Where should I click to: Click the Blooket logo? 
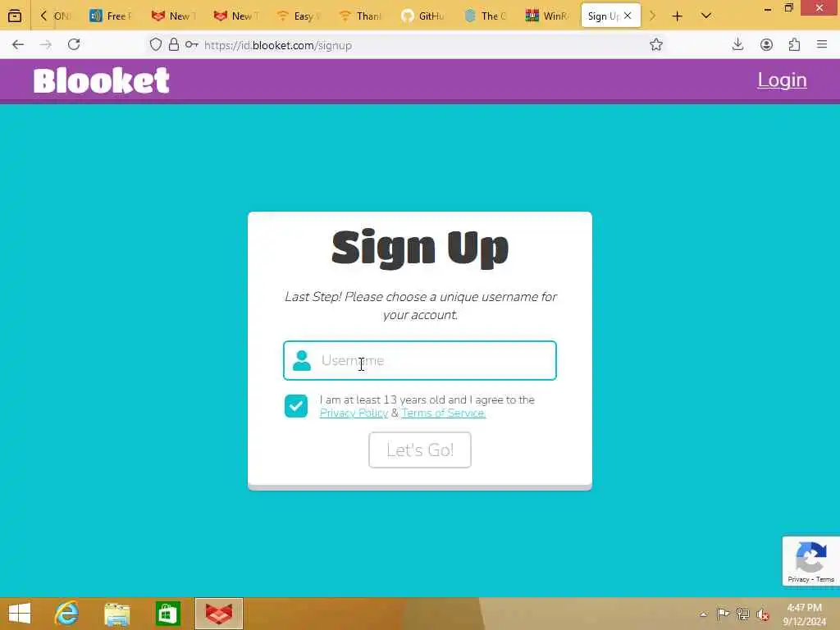[101, 81]
